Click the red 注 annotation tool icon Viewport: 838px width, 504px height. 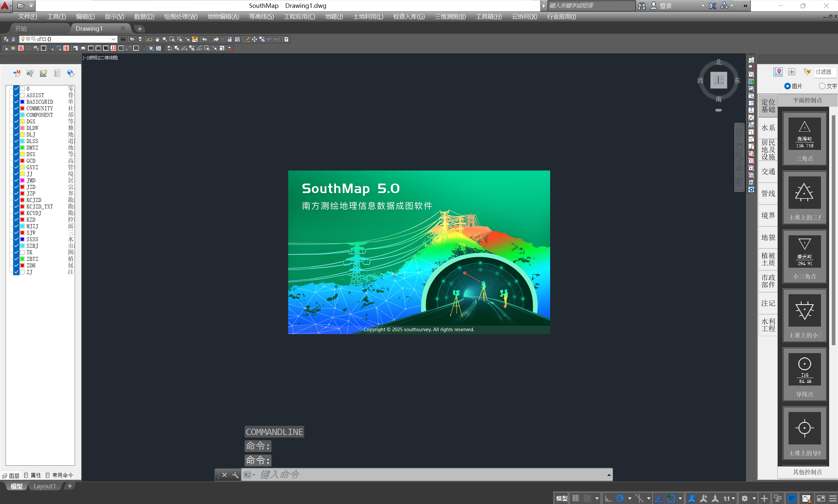tap(66, 48)
